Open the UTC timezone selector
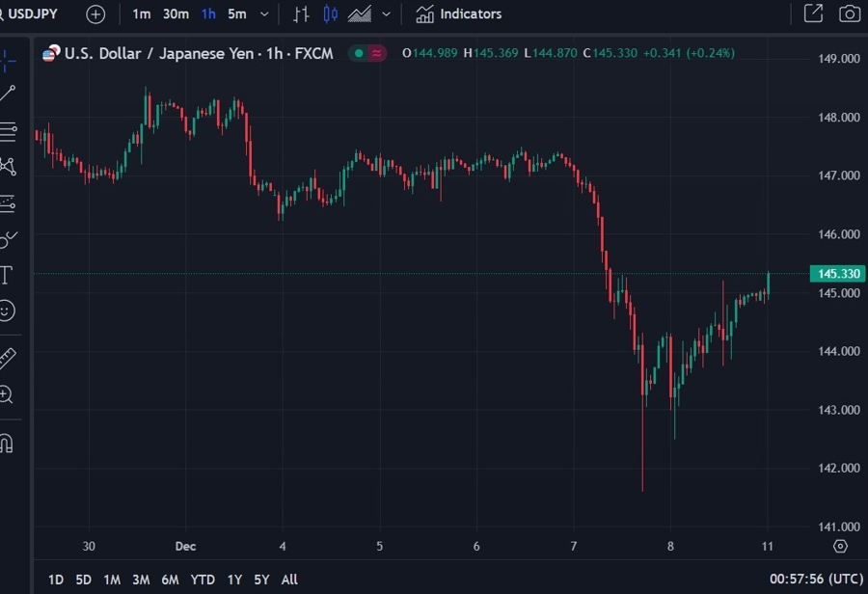The image size is (868, 594). 817,579
